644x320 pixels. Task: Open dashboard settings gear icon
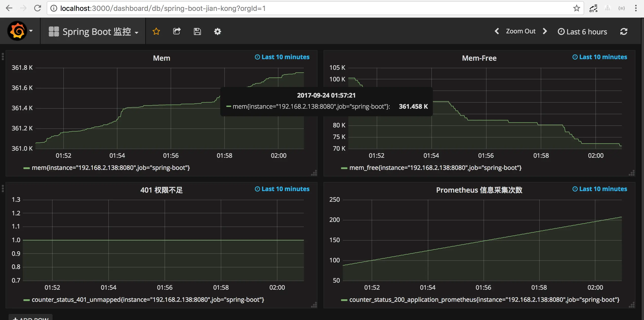tap(217, 31)
